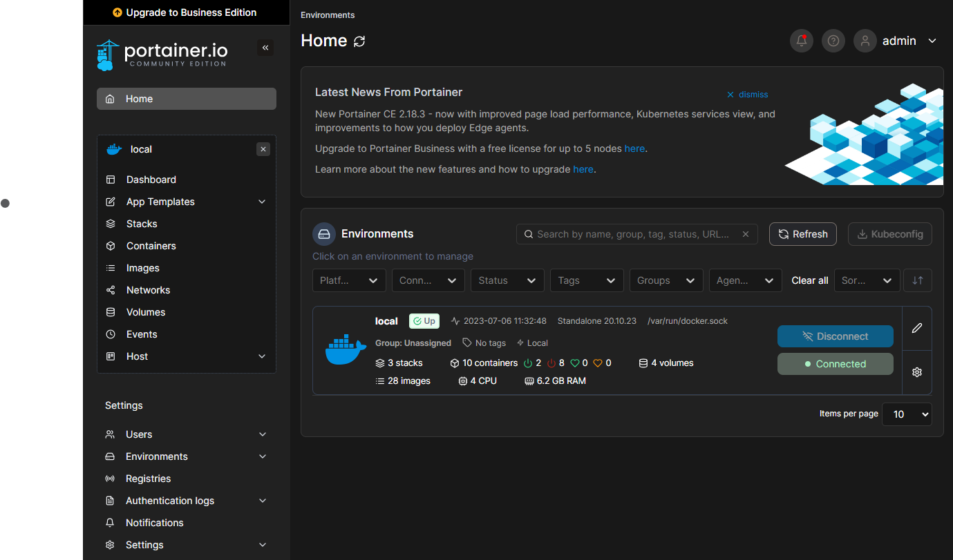Click the Notifications bell icon in sidebar

point(110,523)
